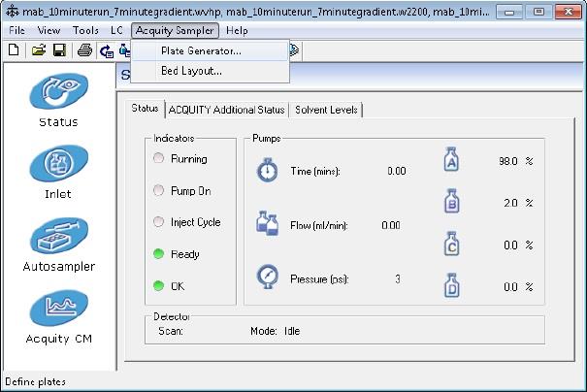Click the solvent A bottle icon

tap(451, 159)
